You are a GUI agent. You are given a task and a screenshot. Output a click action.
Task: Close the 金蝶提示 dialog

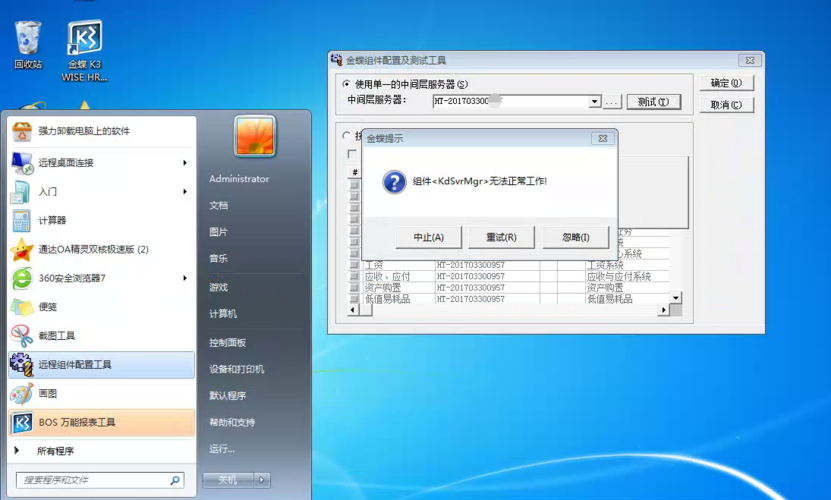pyautogui.click(x=603, y=138)
